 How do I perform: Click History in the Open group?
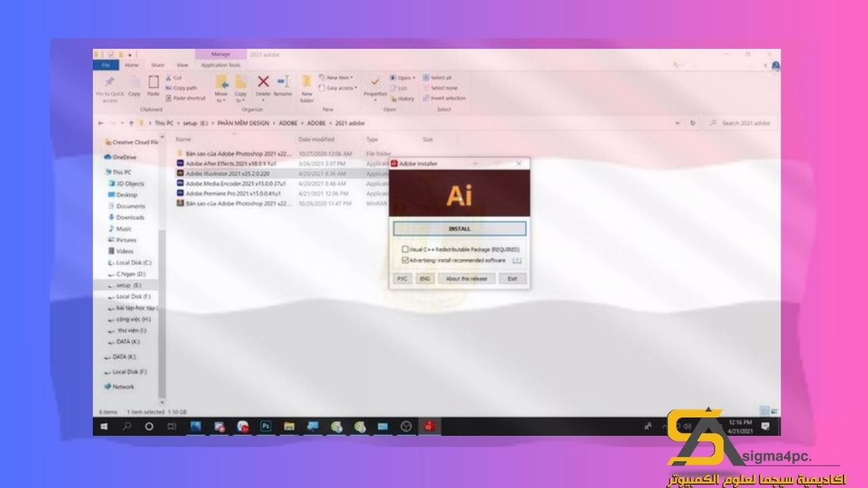(403, 98)
